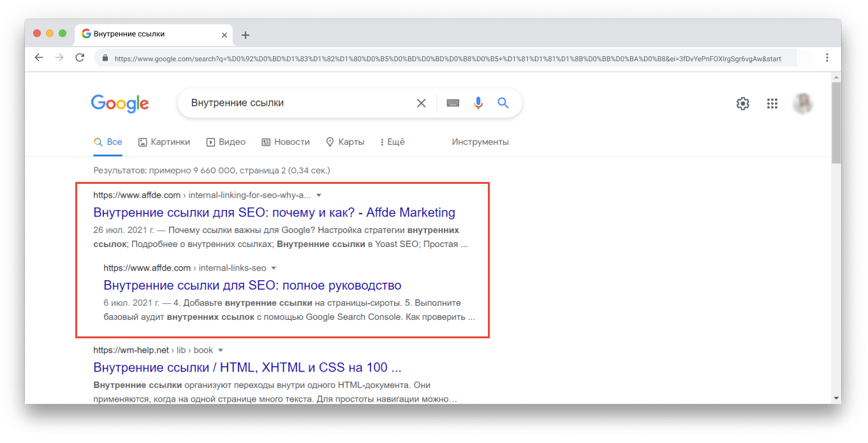Click the page vertical scrollbar thumb
Image resolution: width=868 pixels, height=443 pixels.
click(835, 121)
